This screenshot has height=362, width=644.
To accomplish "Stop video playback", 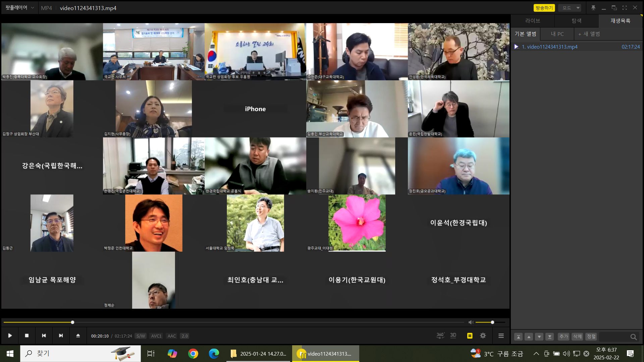I will pos(27,336).
